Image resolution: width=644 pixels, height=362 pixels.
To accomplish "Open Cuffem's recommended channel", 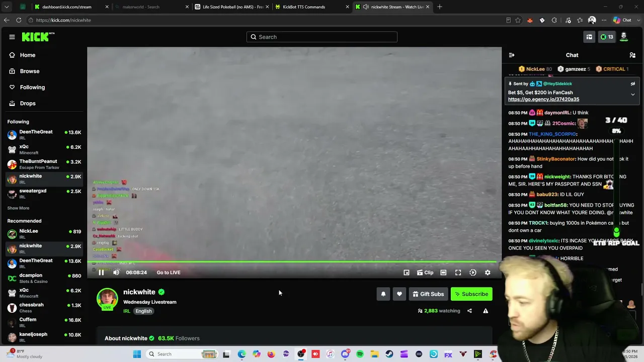I will [x=44, y=322].
